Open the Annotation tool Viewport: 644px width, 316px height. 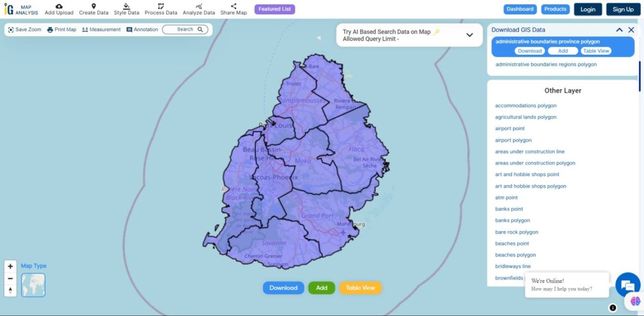[x=142, y=30]
